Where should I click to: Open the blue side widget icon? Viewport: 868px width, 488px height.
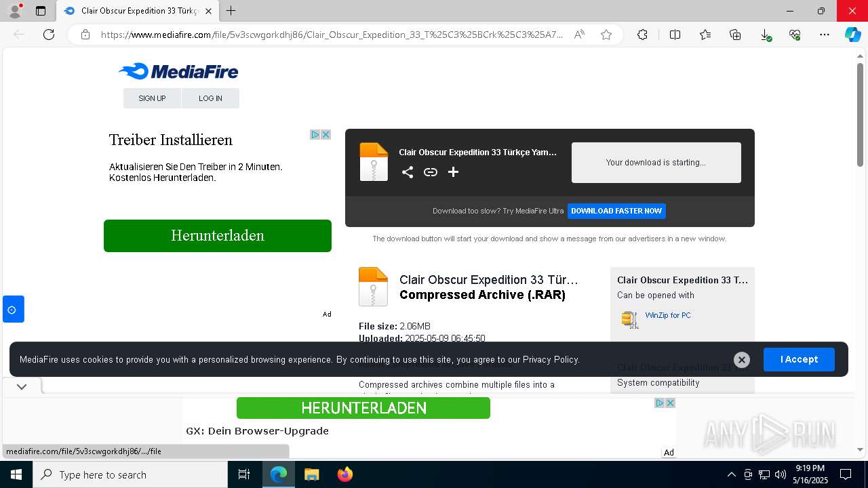pyautogui.click(x=13, y=309)
